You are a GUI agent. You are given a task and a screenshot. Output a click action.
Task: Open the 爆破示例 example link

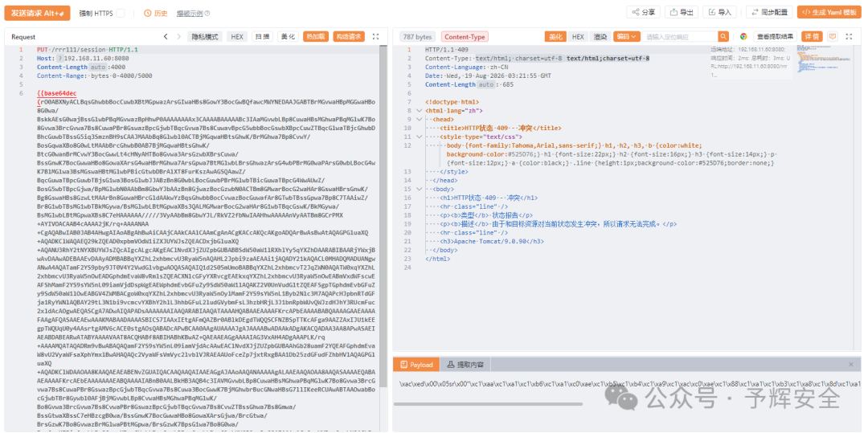190,13
